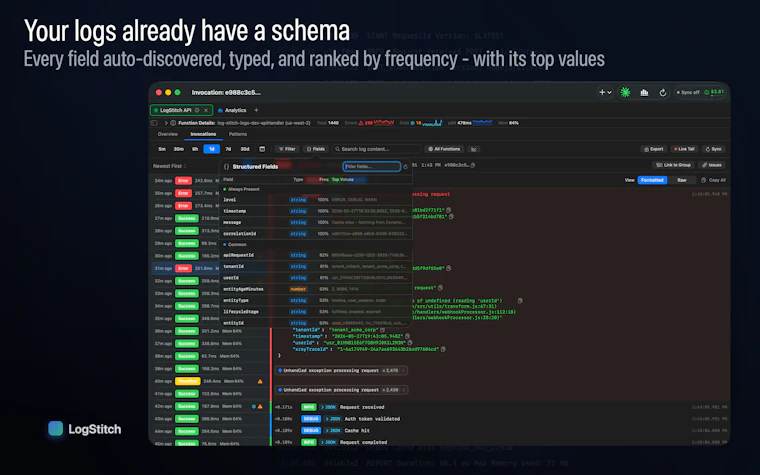Focus the Filter fields input
760x475 pixels.
(372, 166)
